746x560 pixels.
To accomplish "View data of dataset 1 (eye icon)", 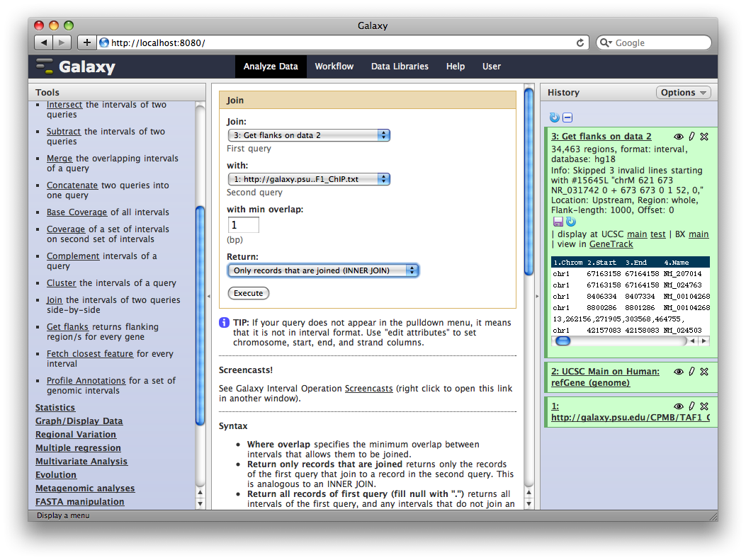I will (679, 406).
